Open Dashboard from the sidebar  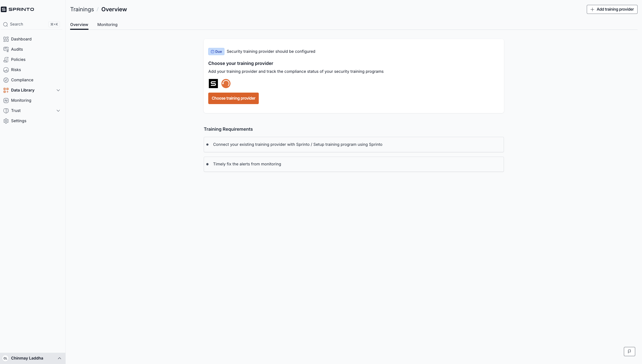(21, 39)
